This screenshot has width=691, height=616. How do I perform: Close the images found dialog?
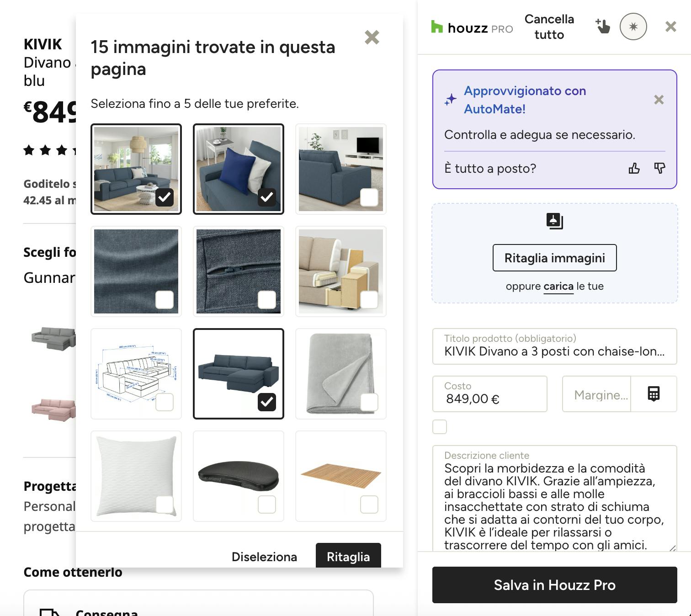coord(372,37)
